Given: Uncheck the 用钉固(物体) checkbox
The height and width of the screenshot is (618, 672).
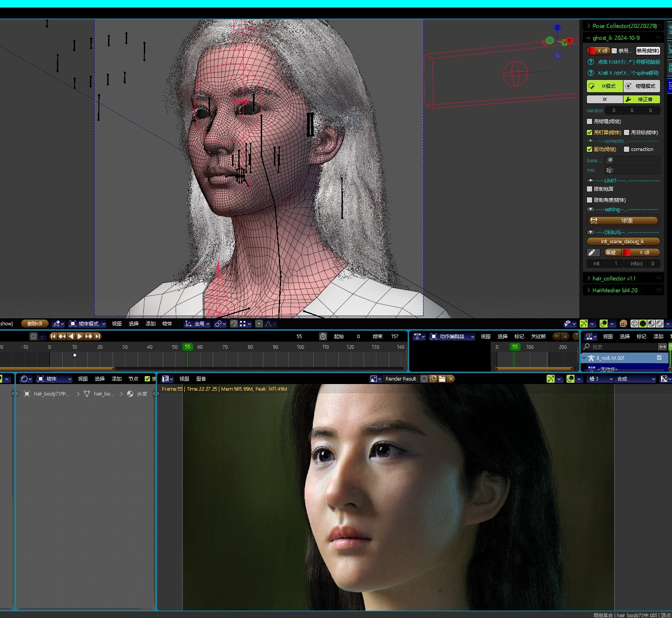Looking at the screenshot, I should [589, 132].
